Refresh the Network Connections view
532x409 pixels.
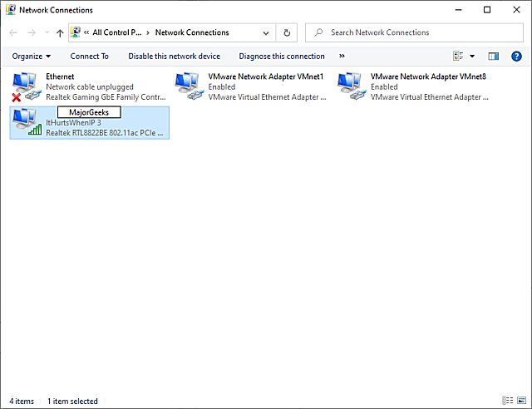(287, 33)
